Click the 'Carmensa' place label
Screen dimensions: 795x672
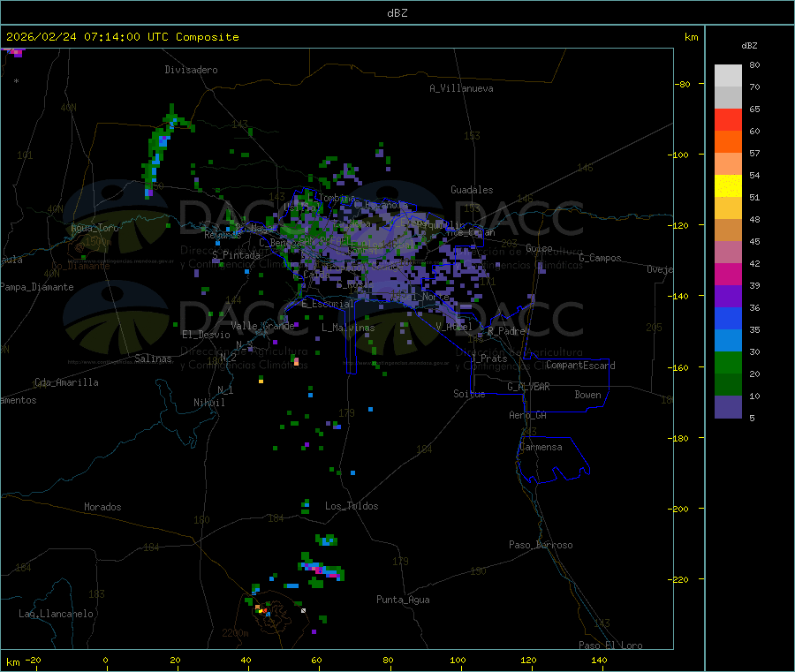click(x=541, y=448)
